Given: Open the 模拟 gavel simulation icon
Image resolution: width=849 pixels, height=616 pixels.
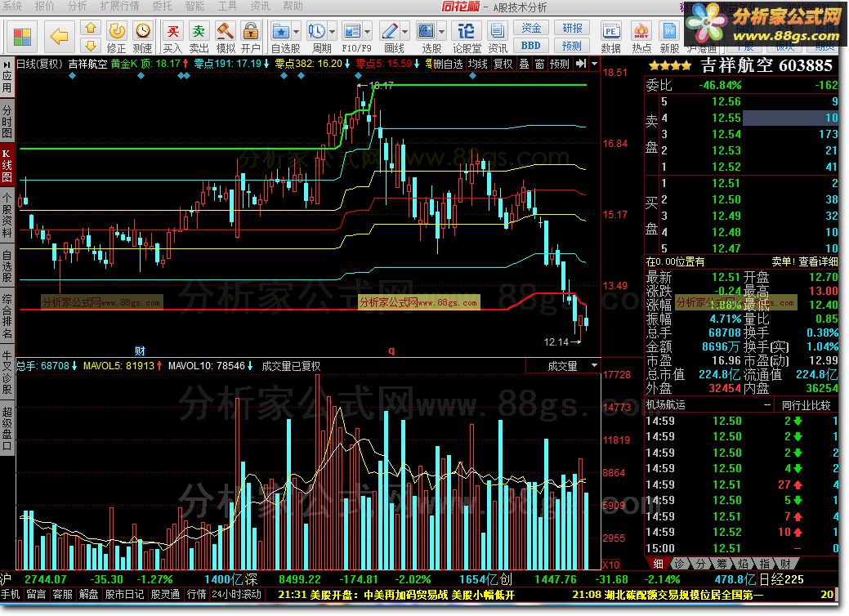Looking at the screenshot, I should 226,37.
